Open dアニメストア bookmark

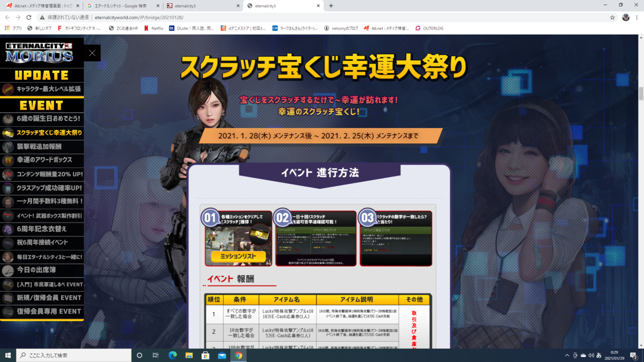(244, 28)
